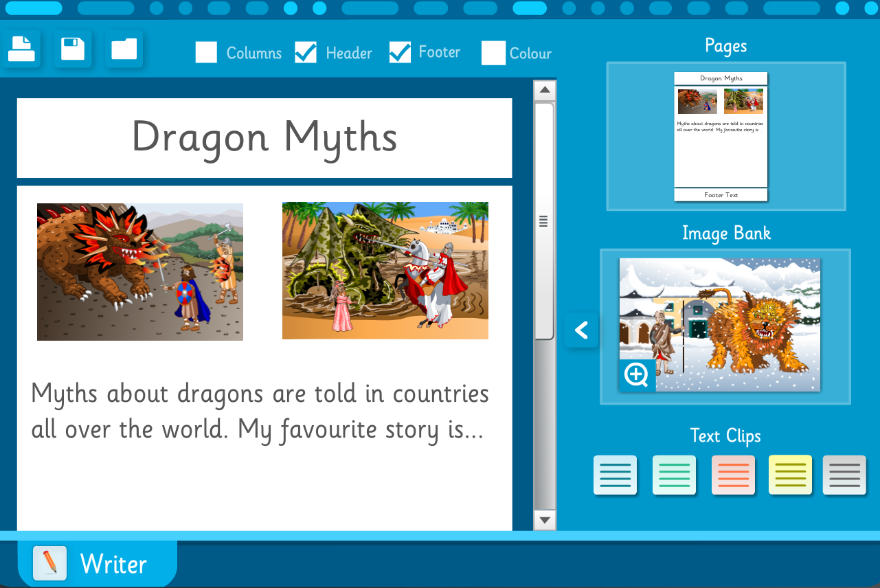Screen dimensions: 880x588
Task: Select the grey text clip icon
Action: pos(844,475)
